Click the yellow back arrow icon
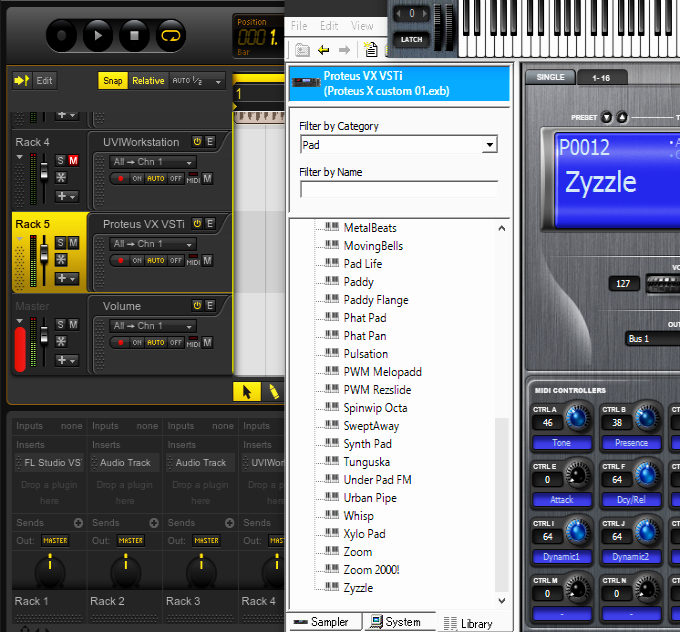This screenshot has width=680, height=632. point(324,50)
